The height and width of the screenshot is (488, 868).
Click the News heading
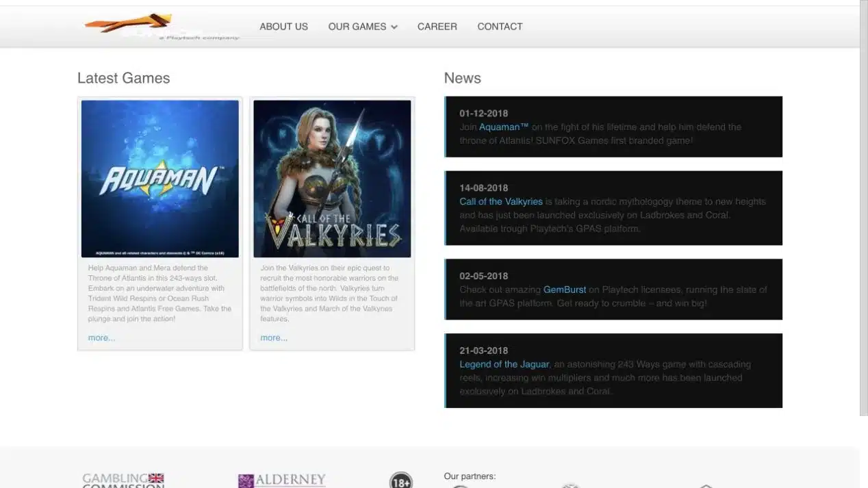point(463,78)
